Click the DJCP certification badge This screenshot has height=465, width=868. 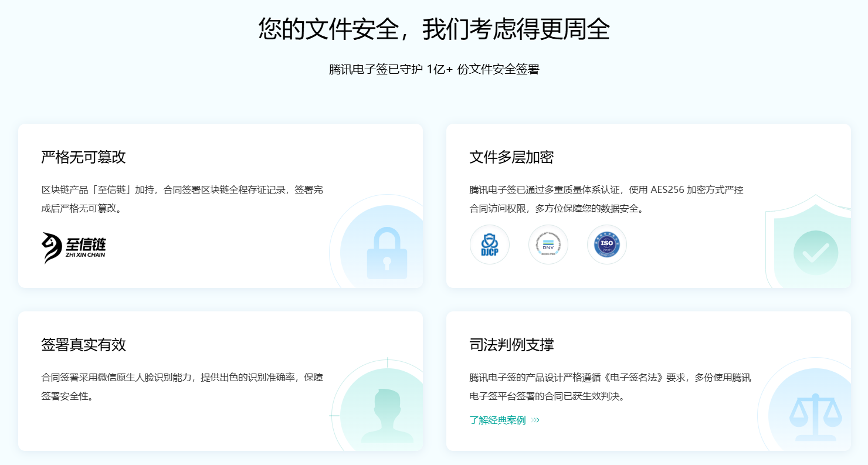tap(490, 245)
